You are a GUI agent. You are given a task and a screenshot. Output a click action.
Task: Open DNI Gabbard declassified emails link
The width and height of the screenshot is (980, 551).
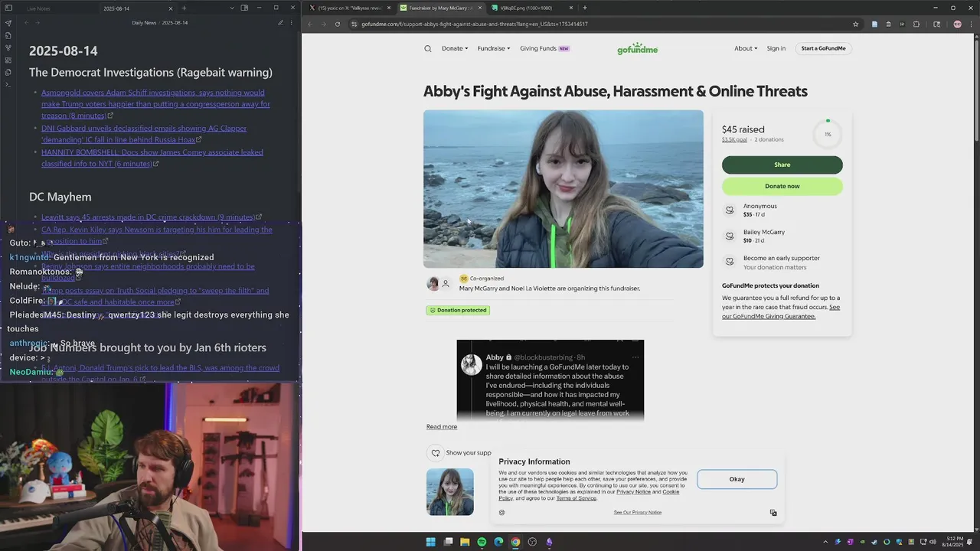tap(144, 134)
